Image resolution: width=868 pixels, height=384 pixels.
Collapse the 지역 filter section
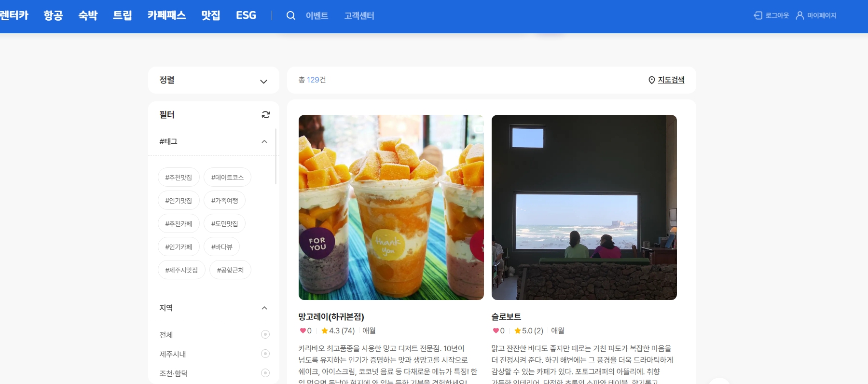264,308
